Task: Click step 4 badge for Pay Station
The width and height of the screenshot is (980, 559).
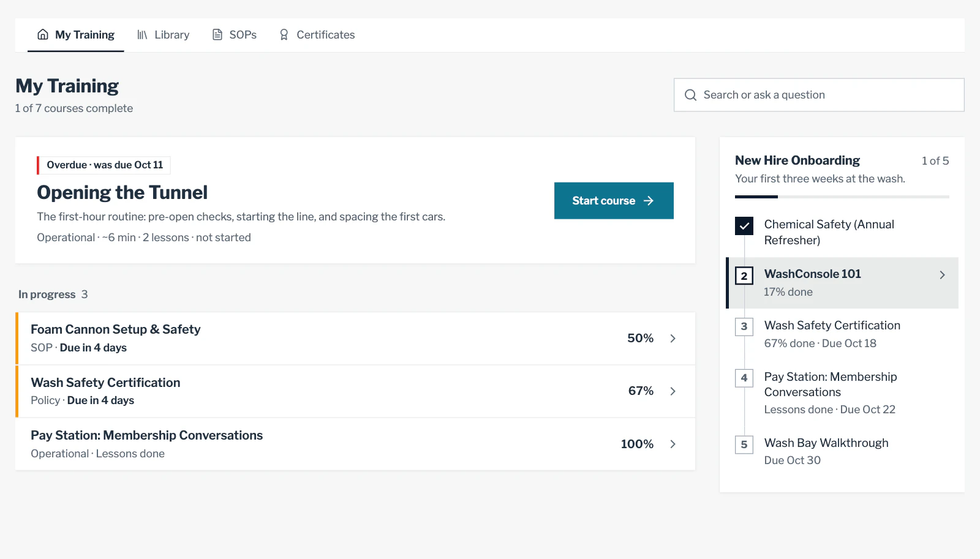Action: click(x=744, y=378)
